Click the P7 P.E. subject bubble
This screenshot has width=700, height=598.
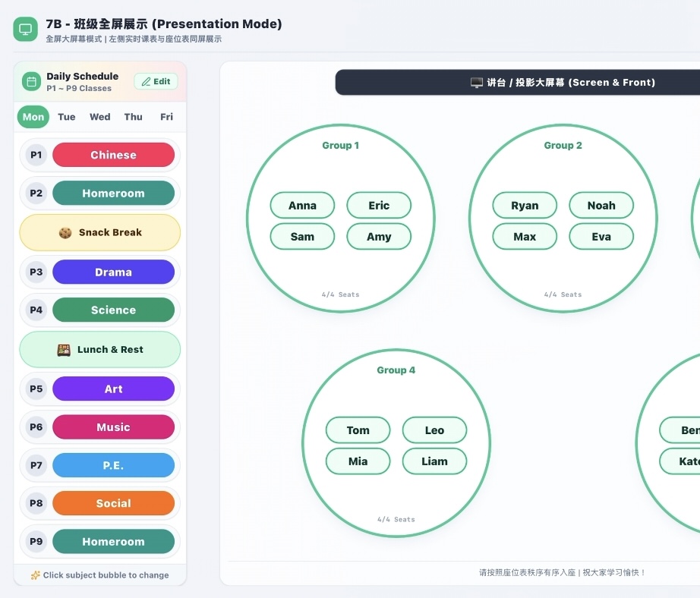point(113,465)
